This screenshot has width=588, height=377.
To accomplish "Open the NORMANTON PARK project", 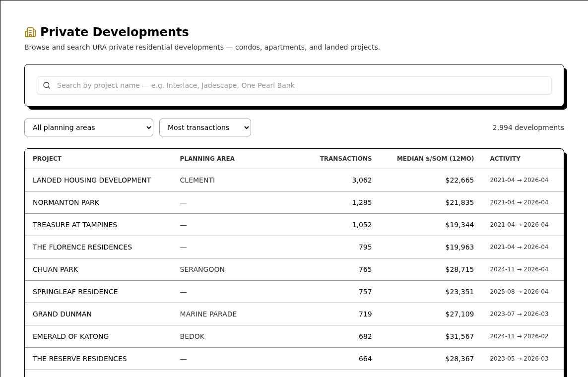I will point(66,202).
